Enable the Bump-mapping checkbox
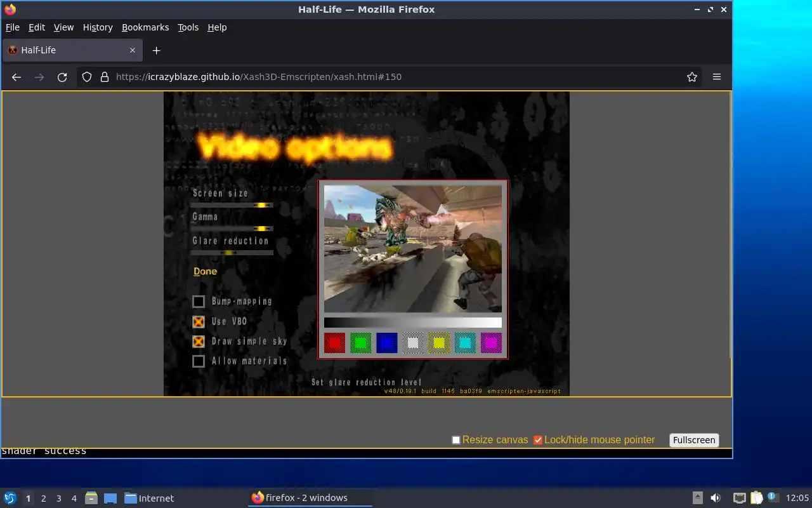Image resolution: width=812 pixels, height=508 pixels. (199, 302)
